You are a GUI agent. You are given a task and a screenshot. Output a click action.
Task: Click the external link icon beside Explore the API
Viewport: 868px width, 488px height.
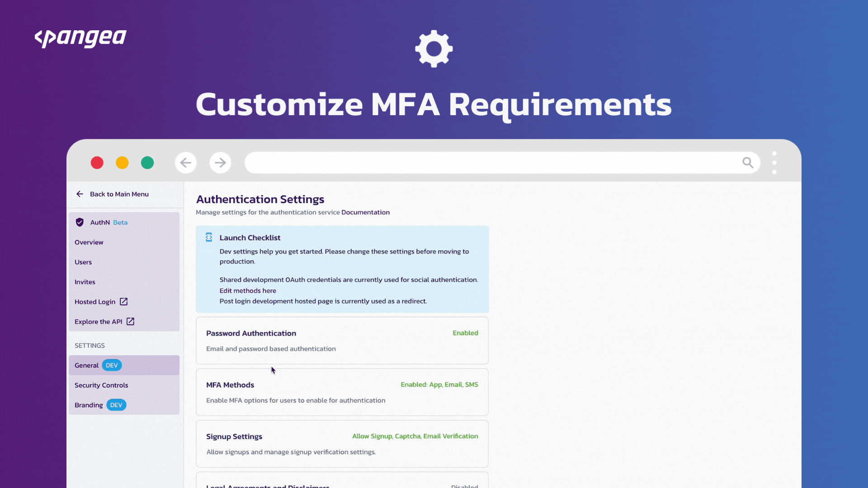coord(130,321)
